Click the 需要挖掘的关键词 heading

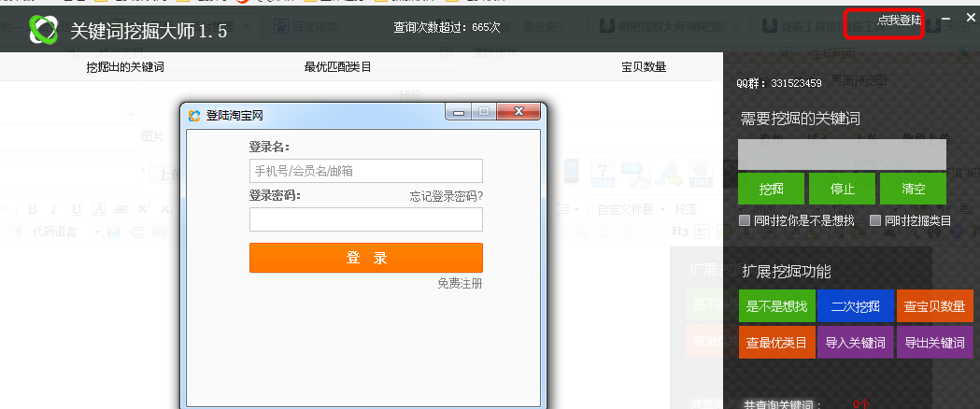(x=800, y=118)
